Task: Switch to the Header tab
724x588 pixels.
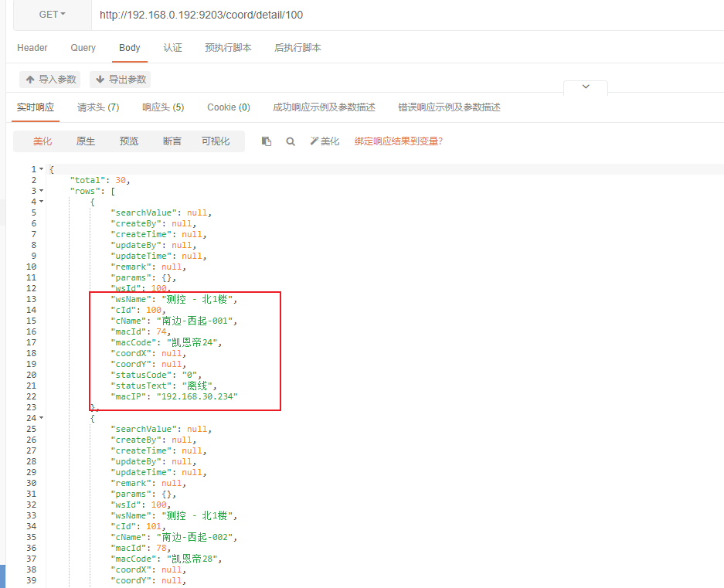Action: click(32, 48)
